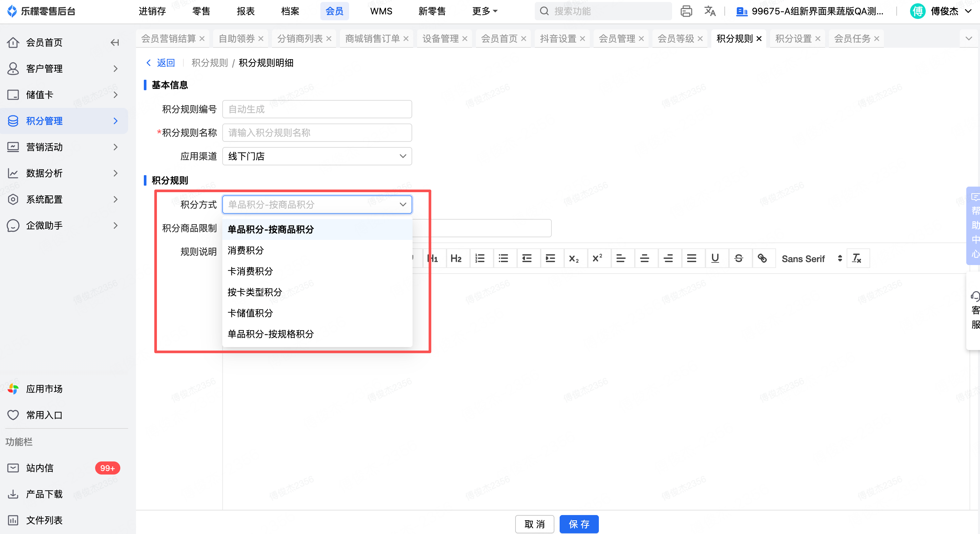Click the insert link icon in the editor toolbar
This screenshot has width=980, height=534.
point(762,259)
